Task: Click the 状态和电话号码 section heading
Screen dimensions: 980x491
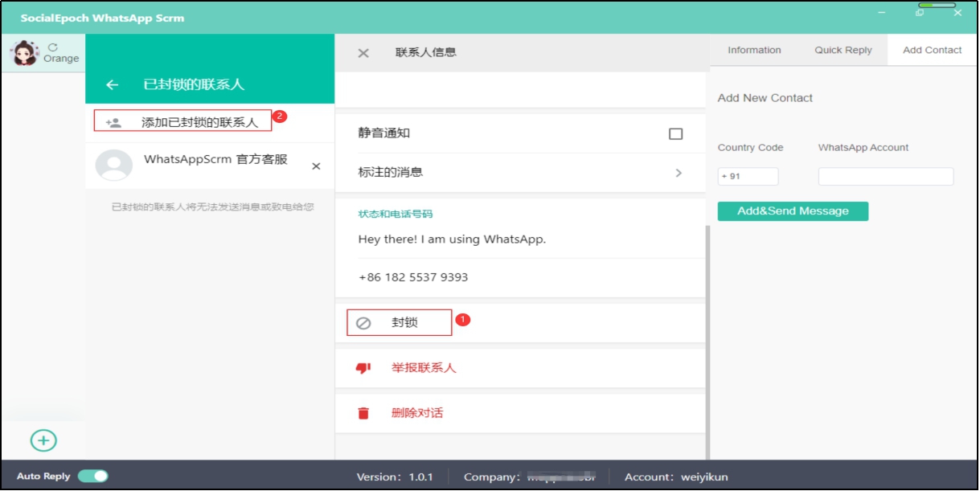Action: point(396,214)
